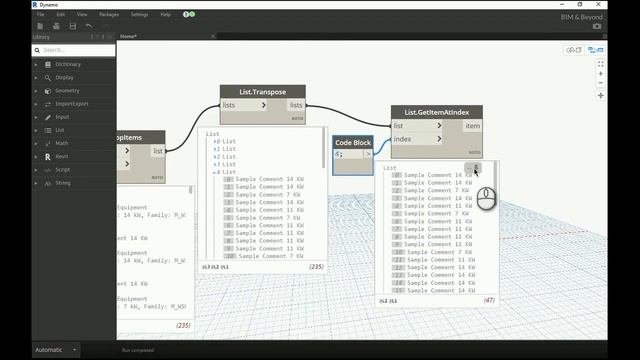Expand '0 List' in Transpose preview
Screen dimensions: 640x360
215,142
